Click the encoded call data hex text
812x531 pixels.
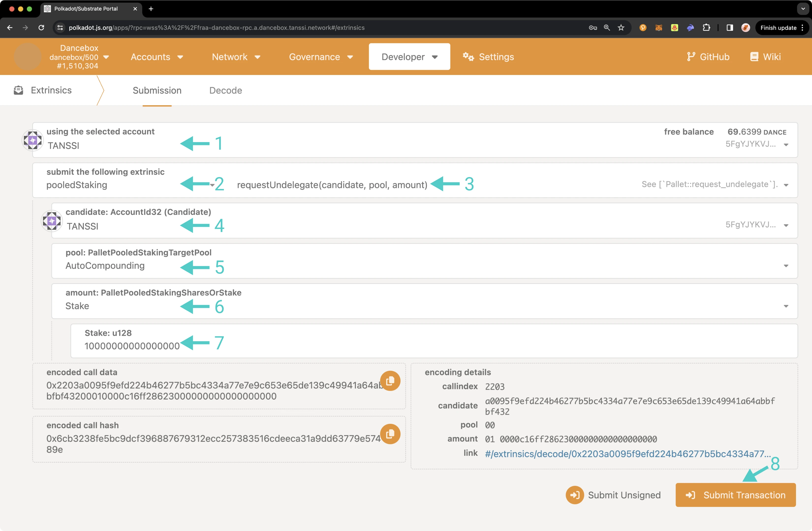[215, 391]
